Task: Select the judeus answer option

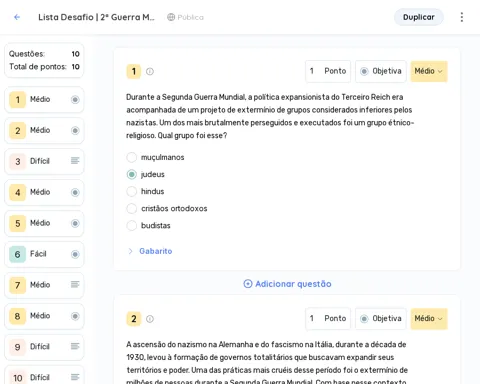Action: (x=132, y=174)
